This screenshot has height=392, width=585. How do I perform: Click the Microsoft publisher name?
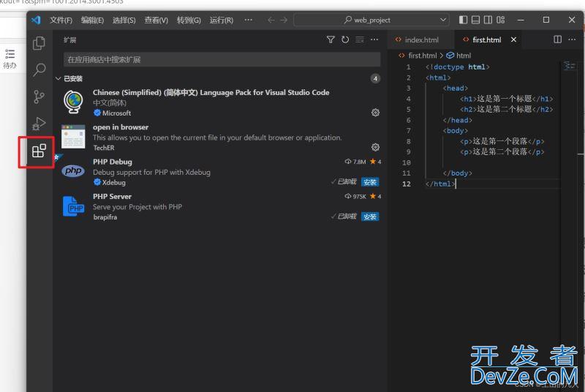tap(116, 113)
